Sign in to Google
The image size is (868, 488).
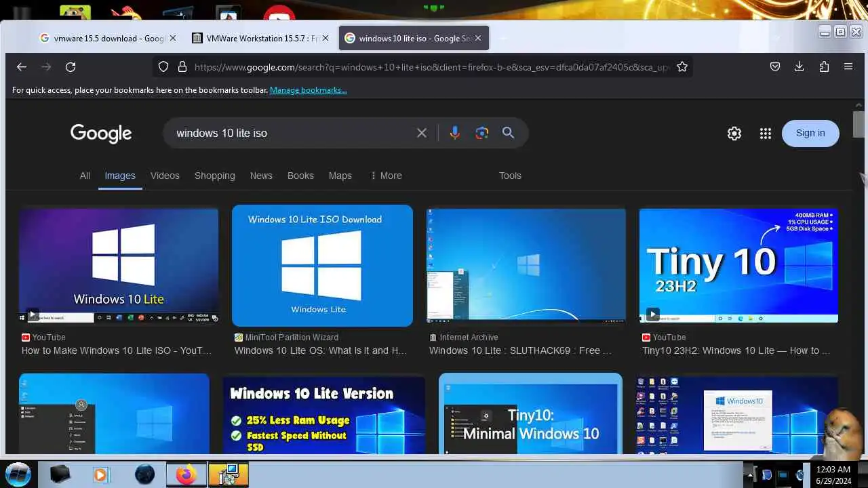click(810, 133)
